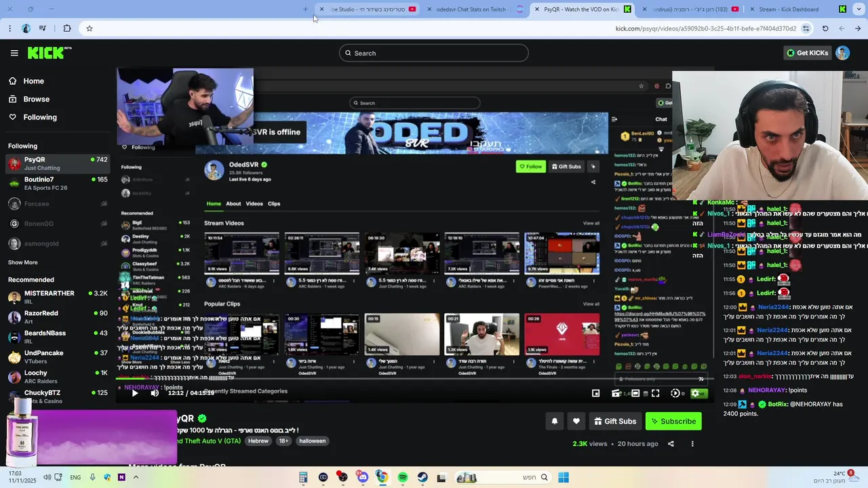This screenshot has height=488, width=868.
Task: Expand Show More under Following
Action: pyautogui.click(x=22, y=262)
